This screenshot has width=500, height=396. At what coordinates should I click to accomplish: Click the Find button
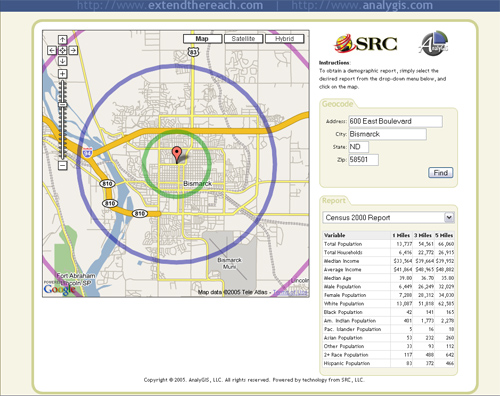click(x=440, y=173)
